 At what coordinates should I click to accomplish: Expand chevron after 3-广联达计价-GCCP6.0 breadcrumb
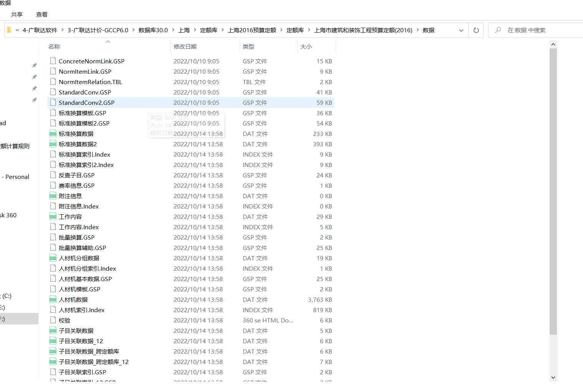[134, 30]
